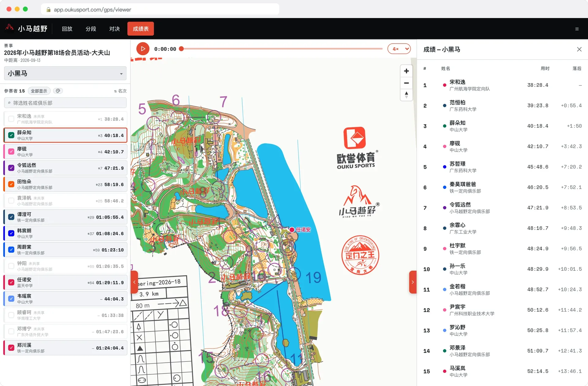Screen dimensions: 588x386
Task: Collapse results panel with right red arrow
Action: click(413, 282)
